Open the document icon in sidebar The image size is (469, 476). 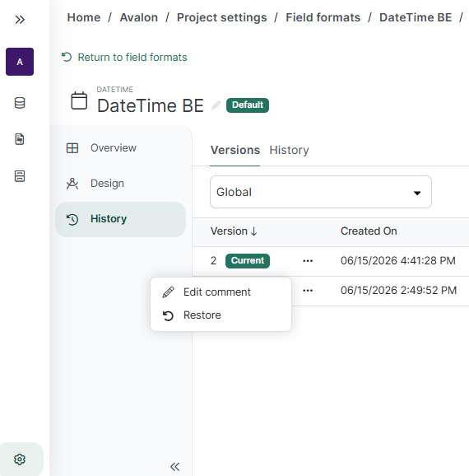(x=20, y=139)
